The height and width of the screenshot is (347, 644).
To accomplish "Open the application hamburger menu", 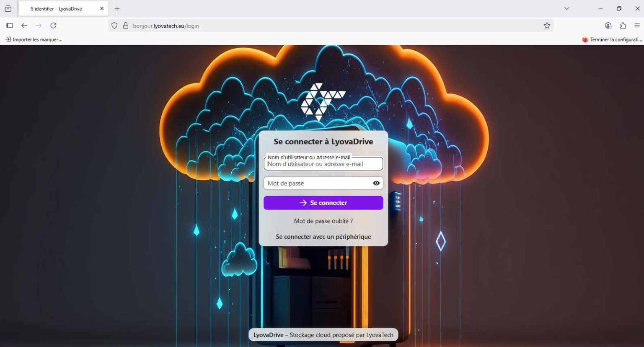I will 637,26.
